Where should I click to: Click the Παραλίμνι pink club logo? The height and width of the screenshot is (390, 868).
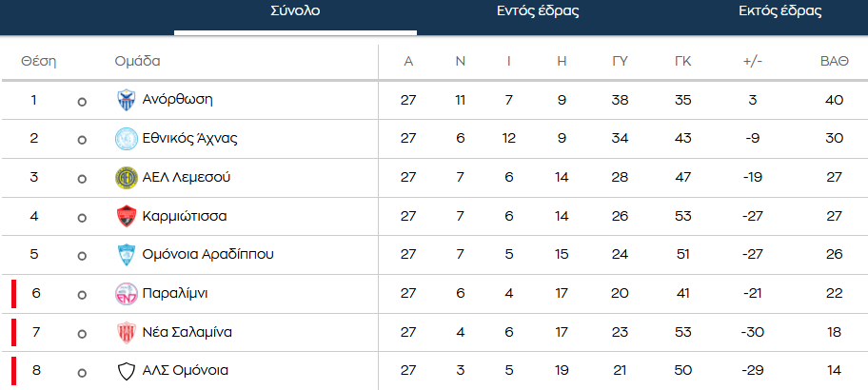(x=127, y=294)
